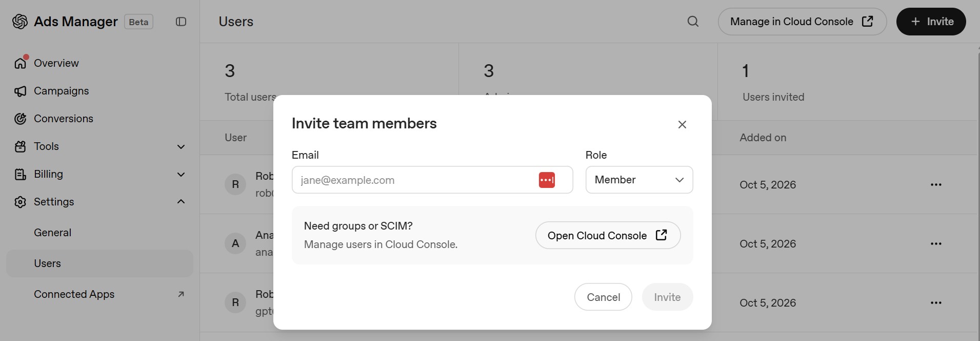
Task: Open the Role dropdown showing Member
Action: pyautogui.click(x=639, y=180)
